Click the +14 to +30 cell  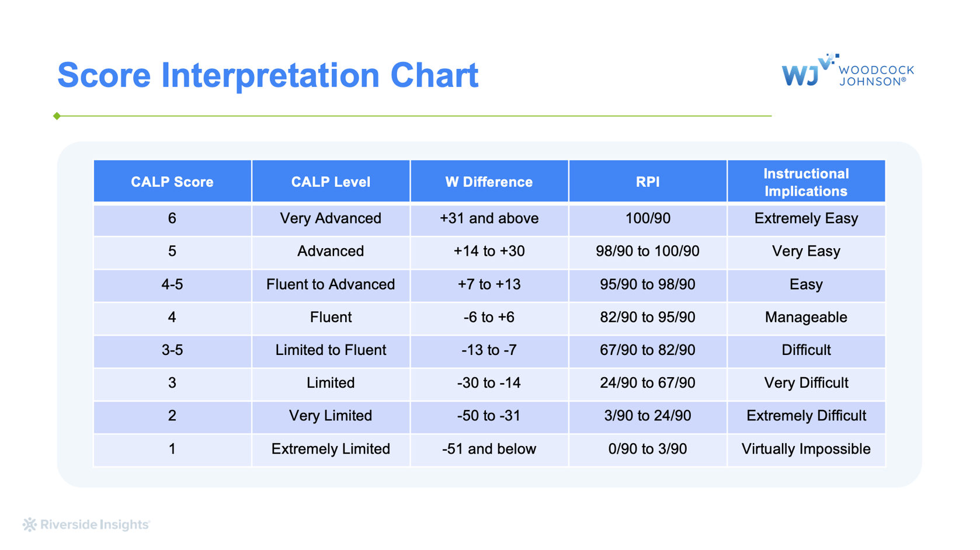tap(489, 251)
